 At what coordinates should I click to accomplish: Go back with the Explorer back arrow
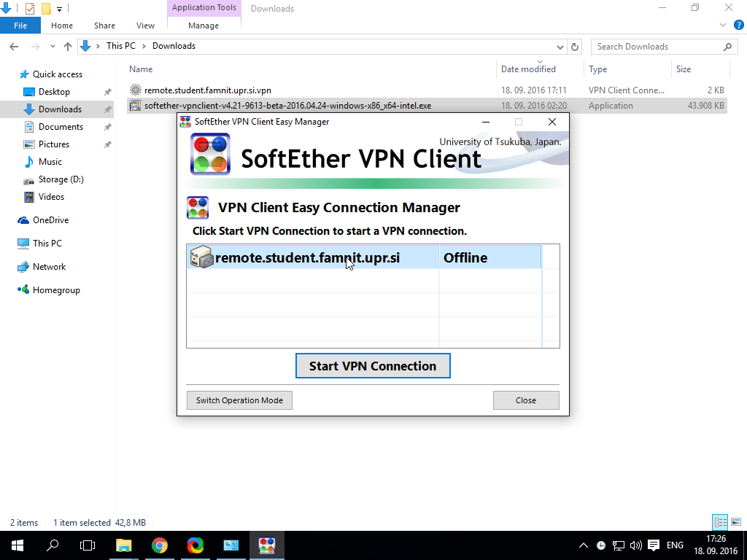click(14, 46)
